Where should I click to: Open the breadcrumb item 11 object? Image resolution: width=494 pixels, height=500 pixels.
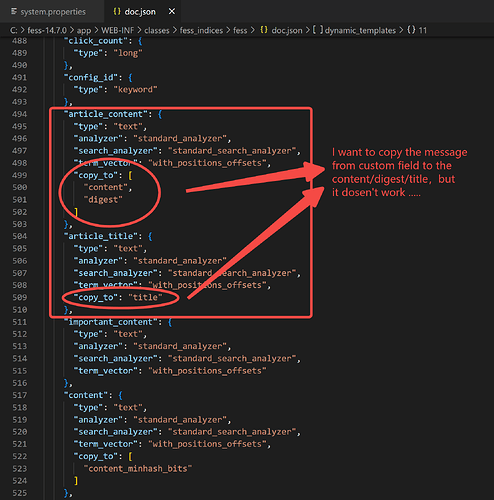pyautogui.click(x=423, y=31)
